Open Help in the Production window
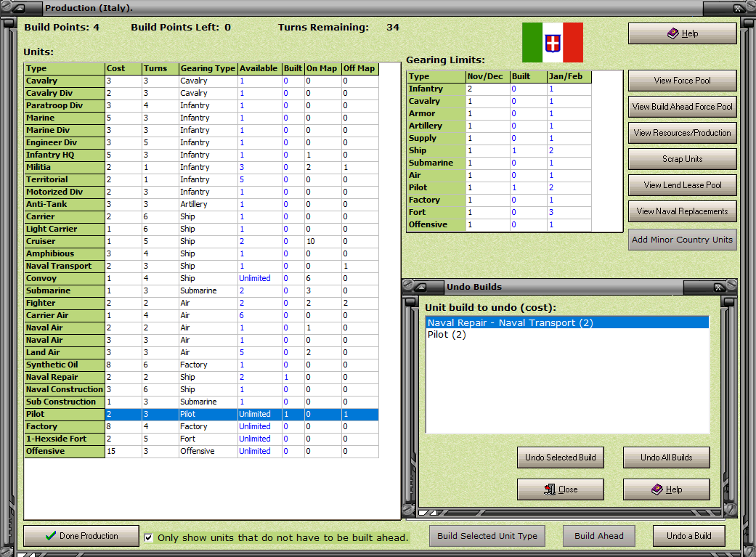Screen dimensions: 756x557 682,33
